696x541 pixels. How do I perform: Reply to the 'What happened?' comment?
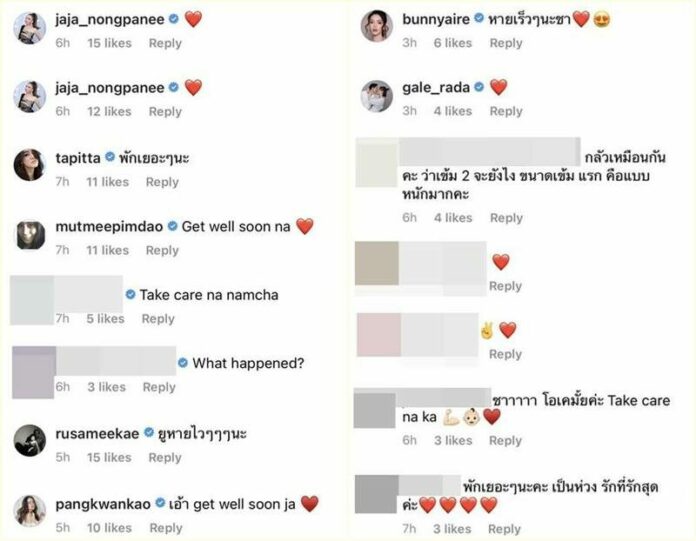point(159,387)
